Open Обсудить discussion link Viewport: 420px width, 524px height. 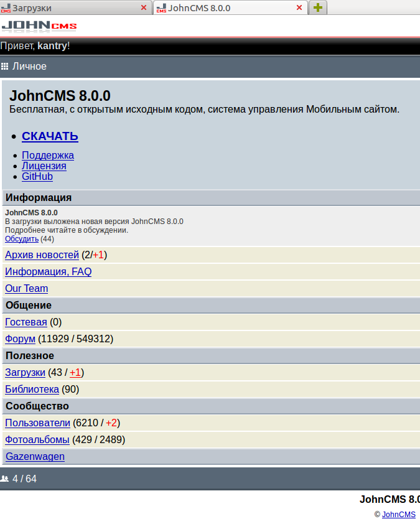point(22,239)
